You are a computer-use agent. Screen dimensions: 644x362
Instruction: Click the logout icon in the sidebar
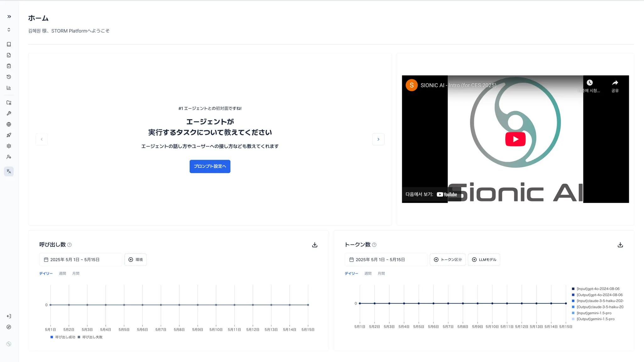[9, 316]
